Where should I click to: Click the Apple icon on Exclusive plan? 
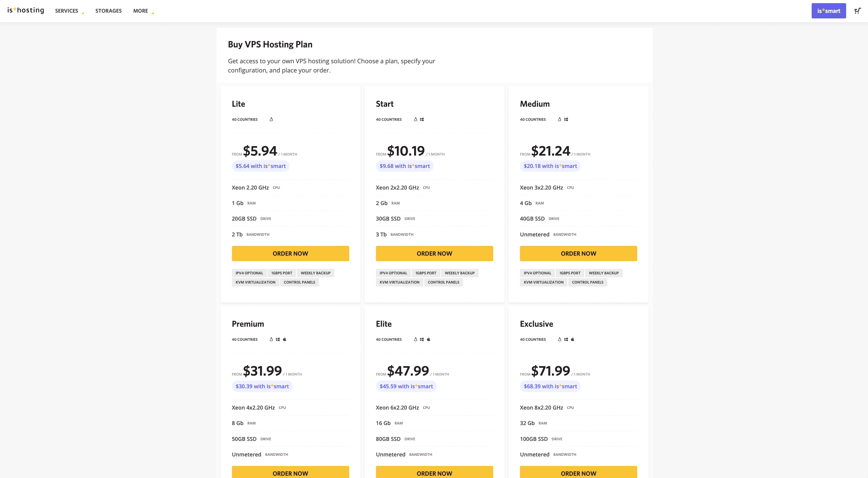point(573,339)
